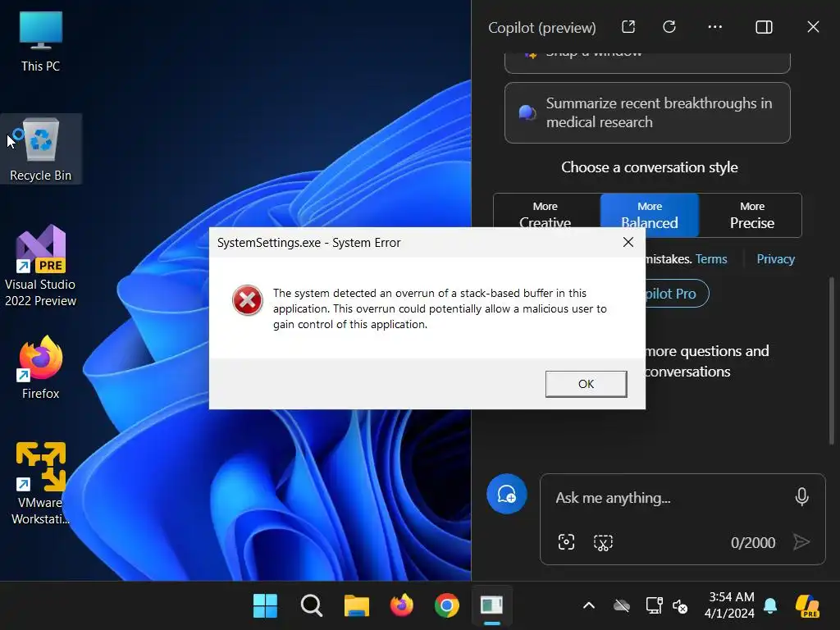Select Visual Studio 2022 Preview shortcut
Image resolution: width=840 pixels, height=630 pixels.
[x=41, y=266]
